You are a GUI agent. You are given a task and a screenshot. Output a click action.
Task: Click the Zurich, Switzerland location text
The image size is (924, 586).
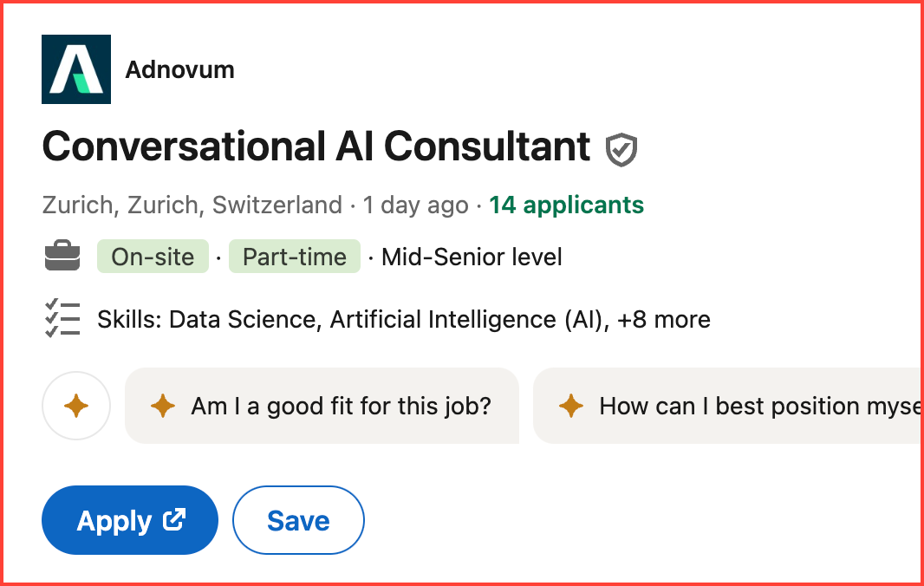pos(191,205)
